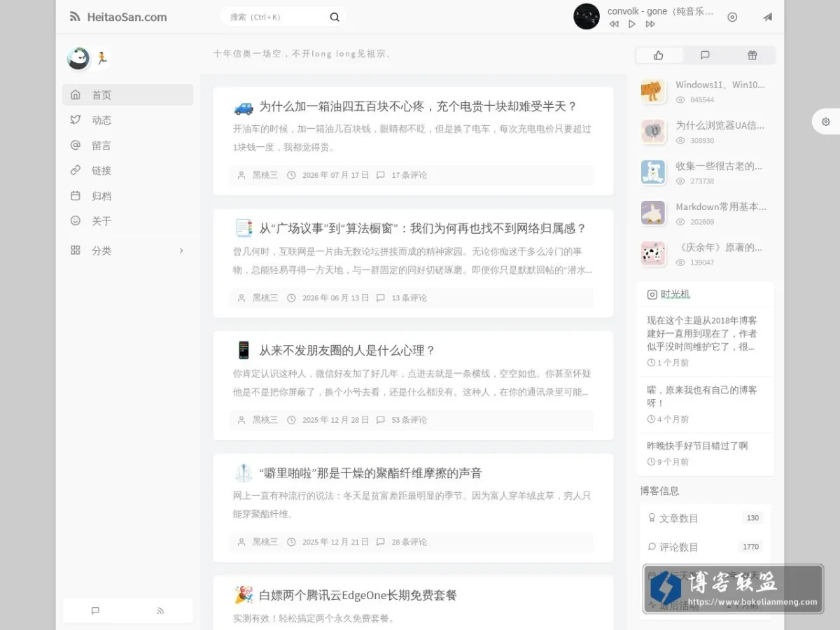The height and width of the screenshot is (630, 840).
Task: Click the running man icon beside avatar
Action: 101,59
